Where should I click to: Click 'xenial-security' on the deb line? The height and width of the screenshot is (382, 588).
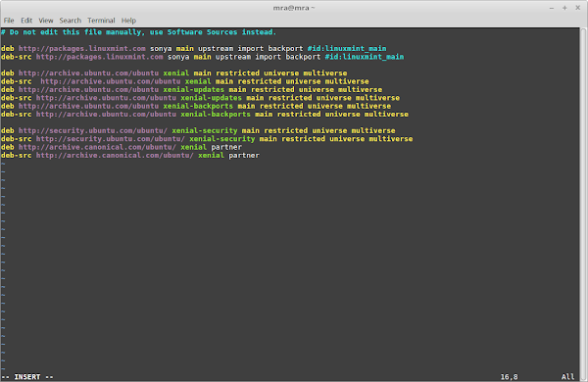coord(205,131)
